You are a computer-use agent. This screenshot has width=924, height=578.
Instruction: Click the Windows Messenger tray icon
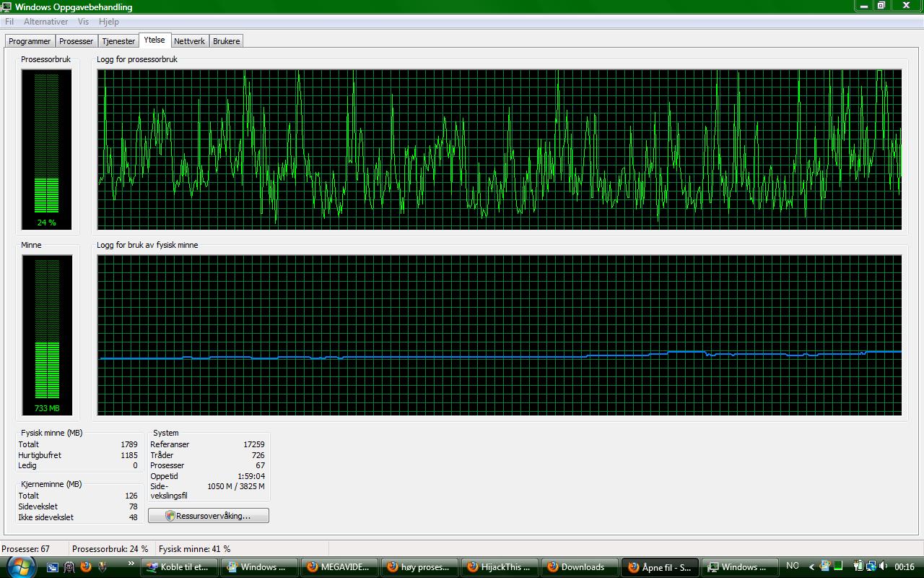(x=825, y=566)
